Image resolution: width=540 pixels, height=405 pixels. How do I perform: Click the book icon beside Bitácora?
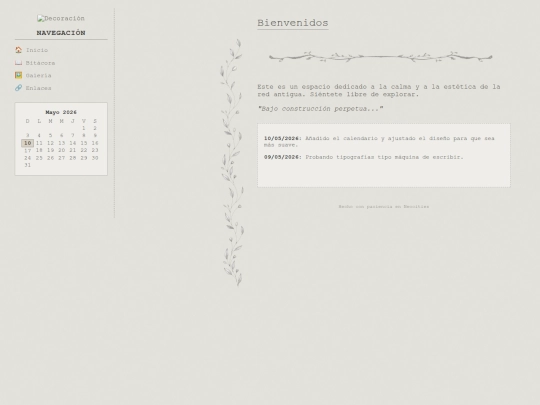18,63
